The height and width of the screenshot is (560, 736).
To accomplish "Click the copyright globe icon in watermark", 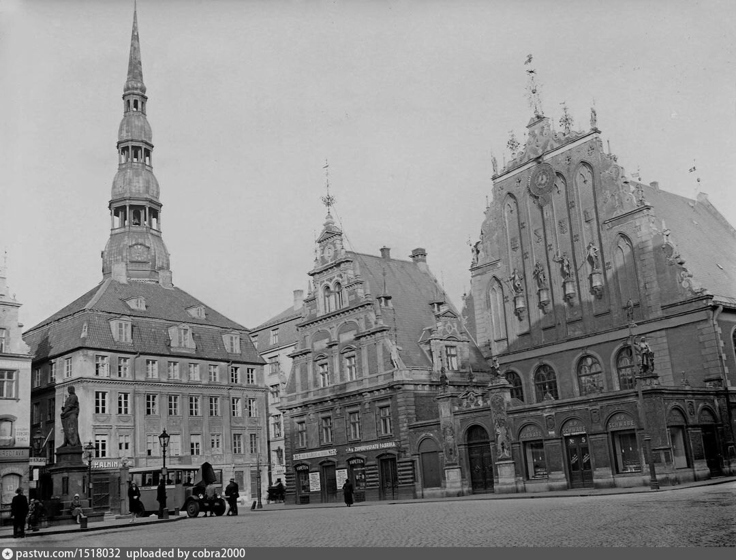I will pos(7,554).
